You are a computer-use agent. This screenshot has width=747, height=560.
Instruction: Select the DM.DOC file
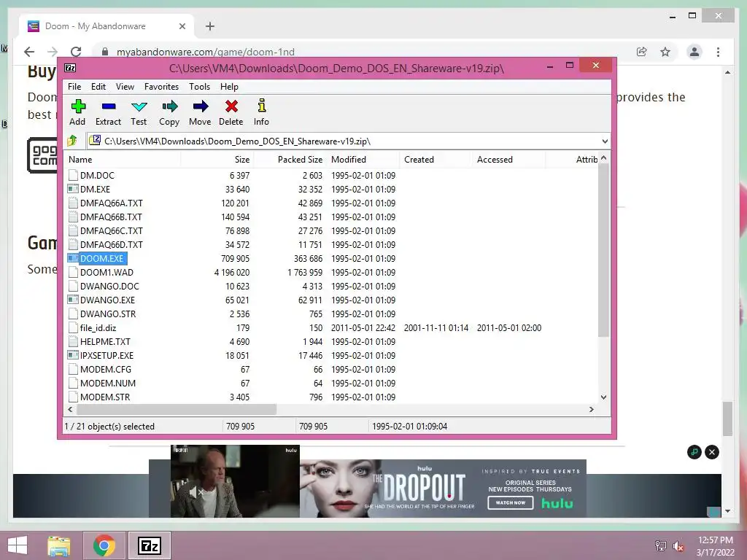97,175
